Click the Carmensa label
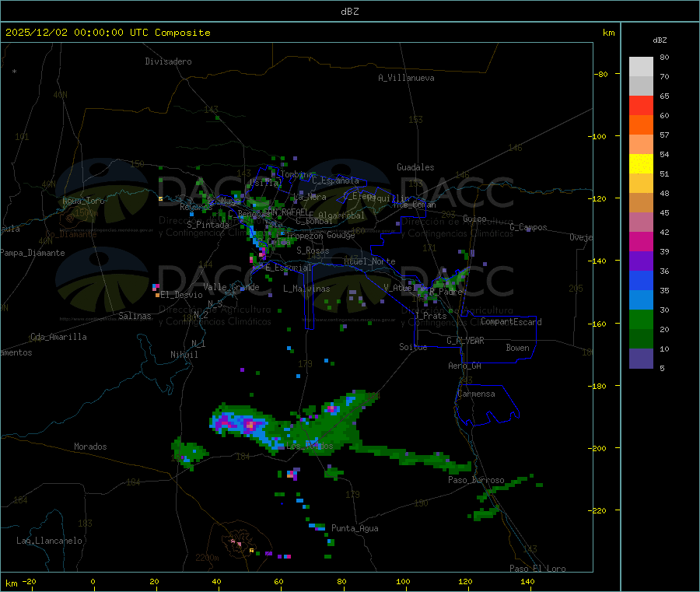This screenshot has width=700, height=592. click(x=476, y=394)
